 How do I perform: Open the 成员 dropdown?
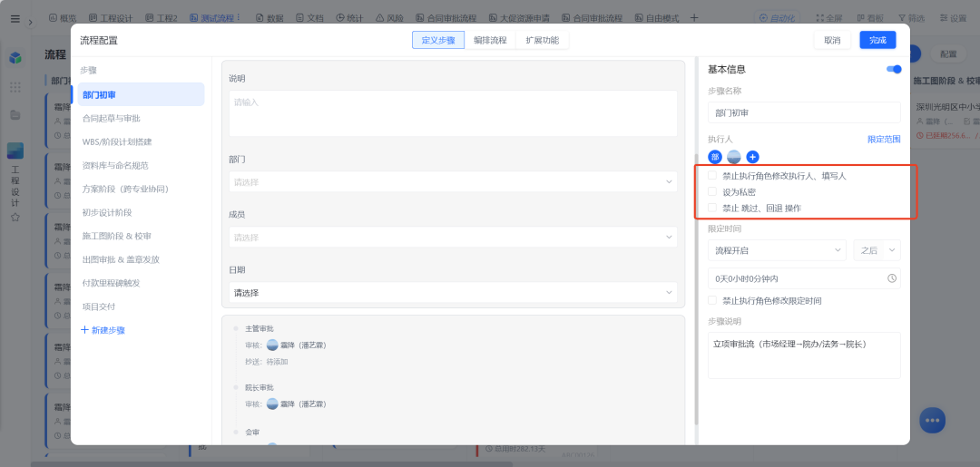point(453,238)
